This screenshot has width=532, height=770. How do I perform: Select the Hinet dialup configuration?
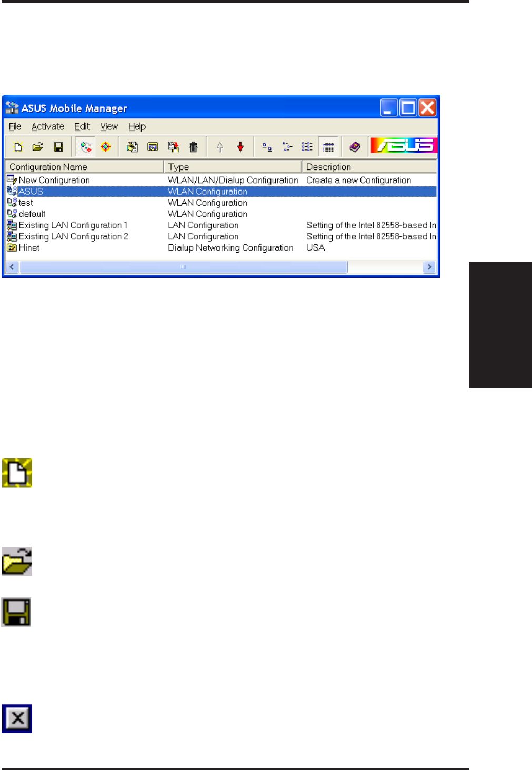tap(221, 247)
